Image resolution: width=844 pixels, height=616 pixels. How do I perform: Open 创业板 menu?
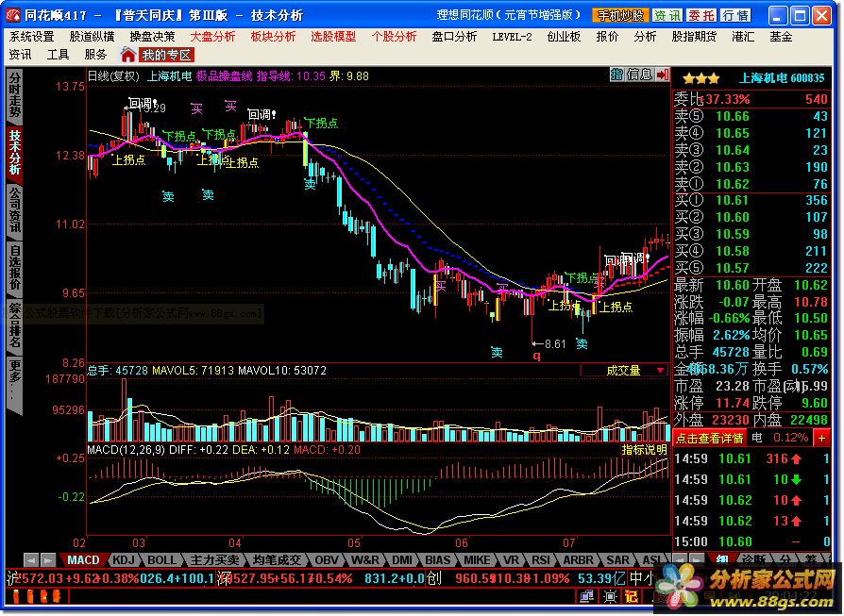coord(564,37)
